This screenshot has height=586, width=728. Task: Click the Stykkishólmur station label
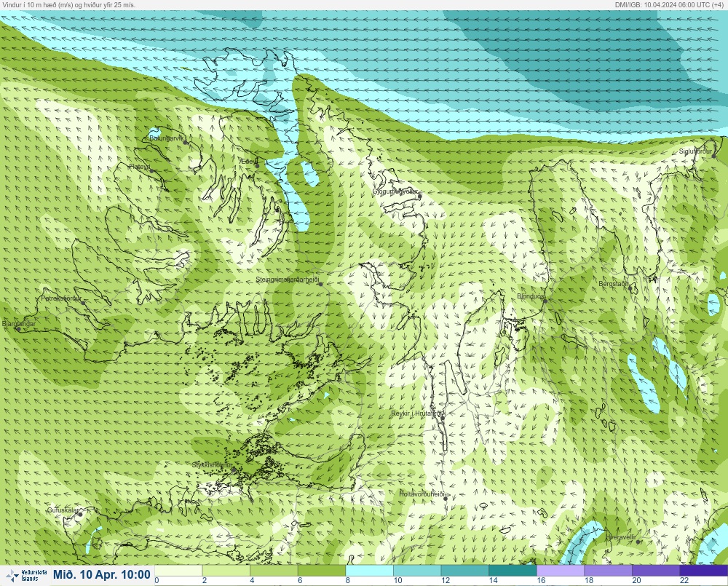click(212, 465)
